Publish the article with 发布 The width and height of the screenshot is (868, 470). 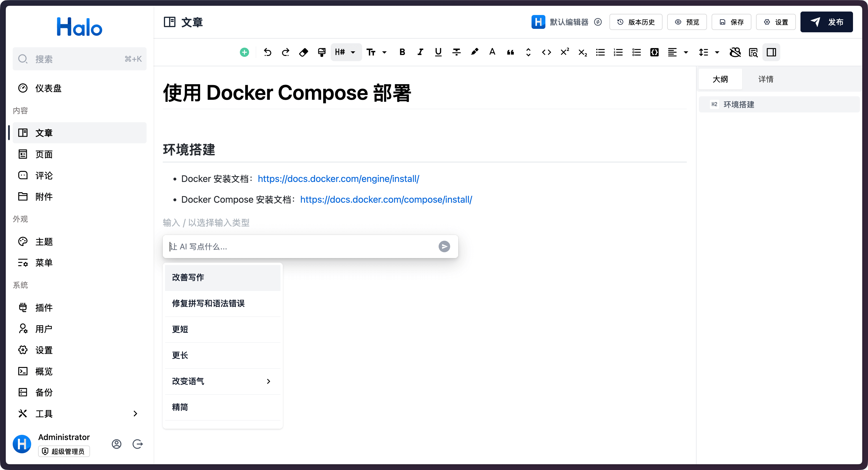pyautogui.click(x=826, y=22)
